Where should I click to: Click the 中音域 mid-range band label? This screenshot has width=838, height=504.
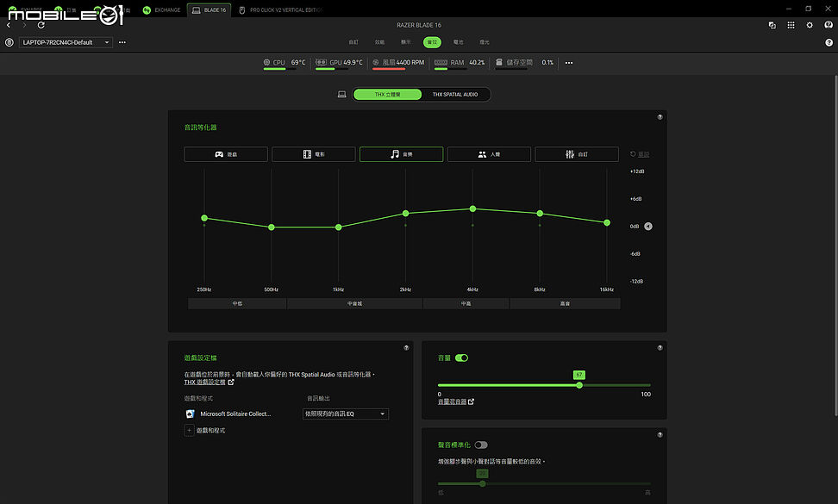pyautogui.click(x=355, y=304)
